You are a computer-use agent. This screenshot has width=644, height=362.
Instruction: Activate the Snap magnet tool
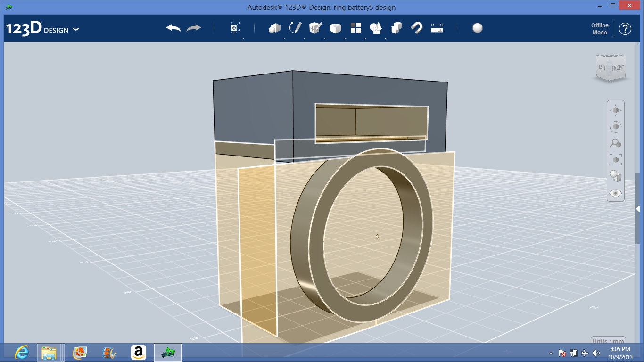[416, 28]
